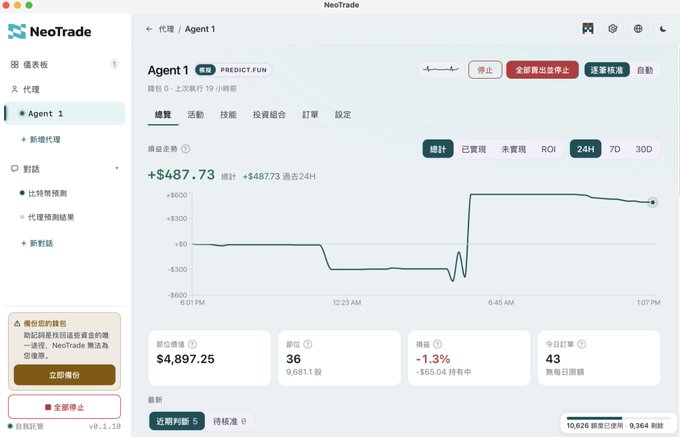Select the 7D time range
The height and width of the screenshot is (437, 680).
tap(615, 149)
